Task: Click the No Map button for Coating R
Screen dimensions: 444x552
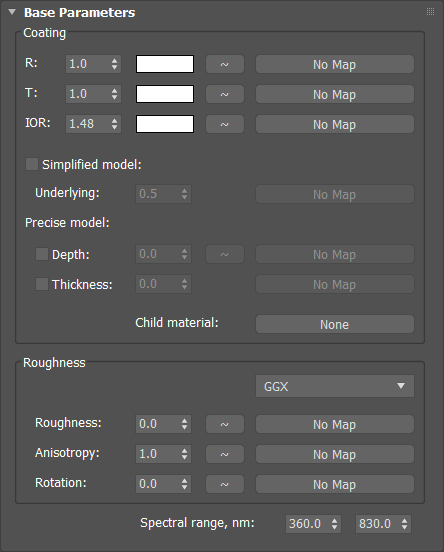Action: 335,64
